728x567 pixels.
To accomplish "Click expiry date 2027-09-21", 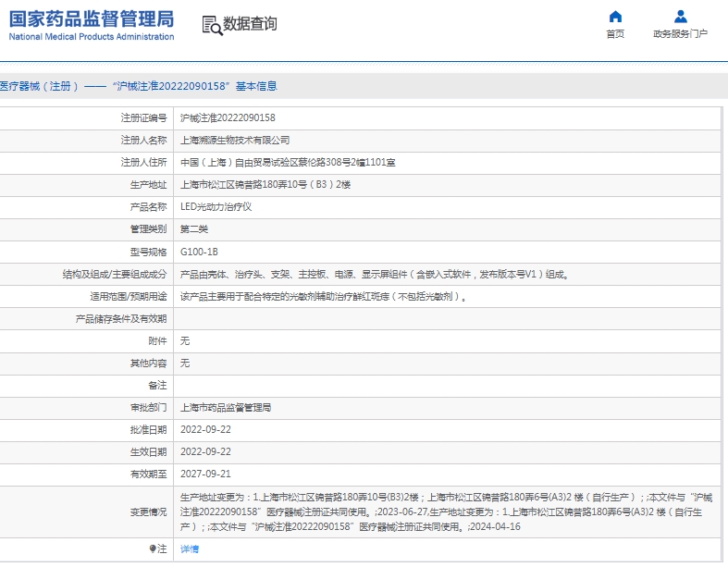I will coord(205,475).
